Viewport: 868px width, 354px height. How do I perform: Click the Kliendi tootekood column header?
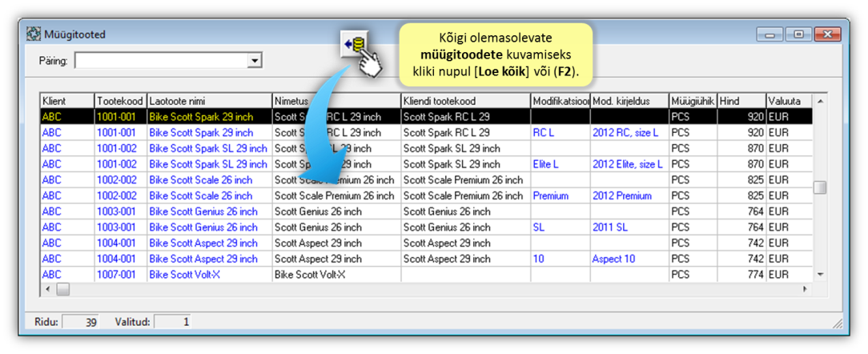(465, 102)
